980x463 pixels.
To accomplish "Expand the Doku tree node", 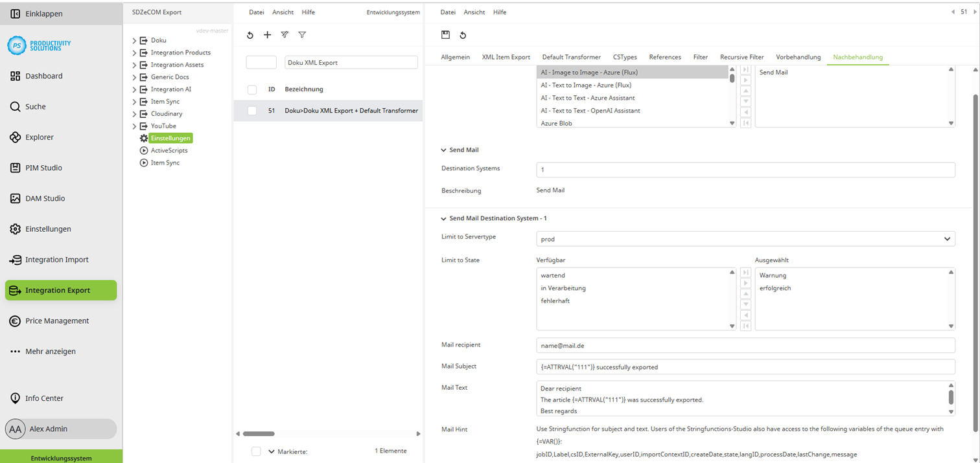I will click(133, 40).
